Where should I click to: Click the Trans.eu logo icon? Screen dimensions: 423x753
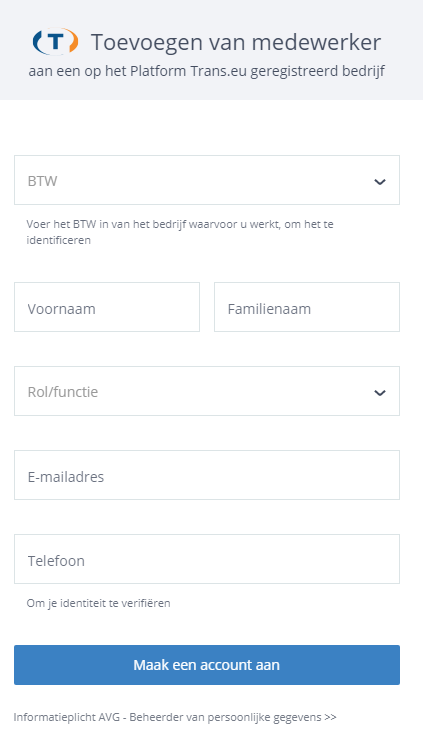(55, 41)
